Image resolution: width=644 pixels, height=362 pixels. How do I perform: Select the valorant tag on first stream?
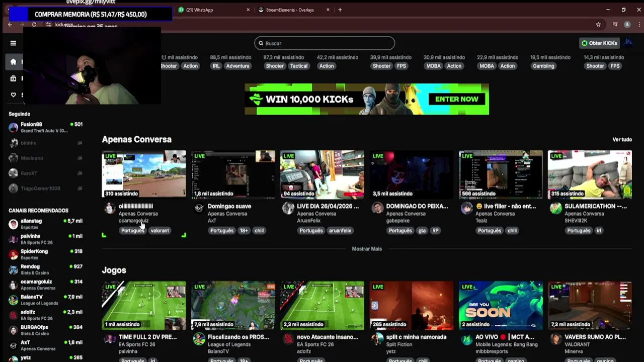(159, 231)
